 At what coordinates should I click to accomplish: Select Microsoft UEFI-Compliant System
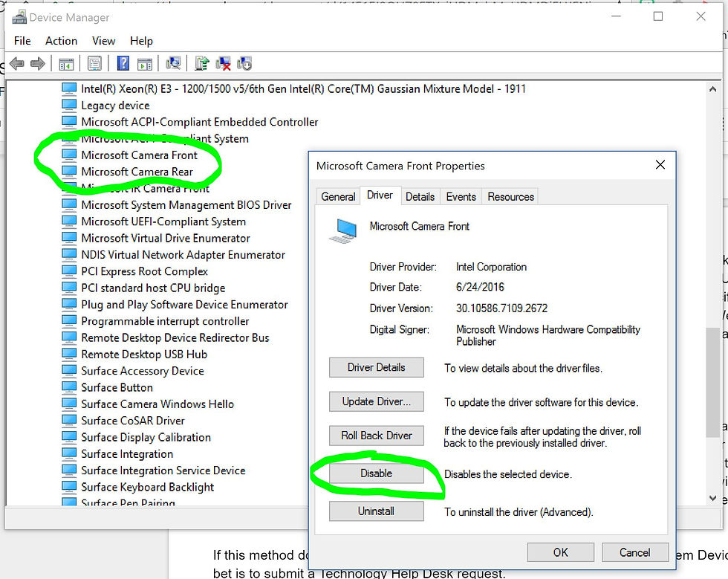coord(163,221)
